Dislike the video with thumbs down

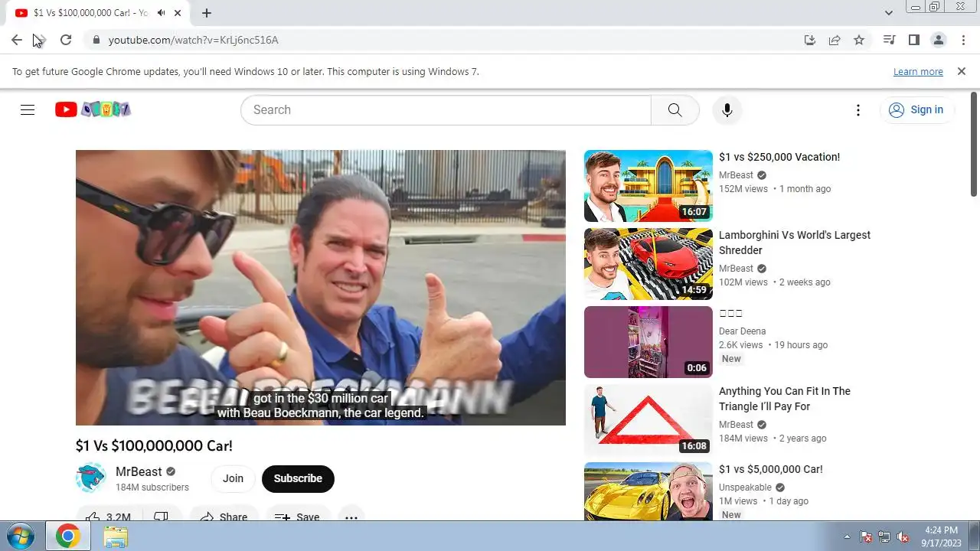tap(162, 516)
